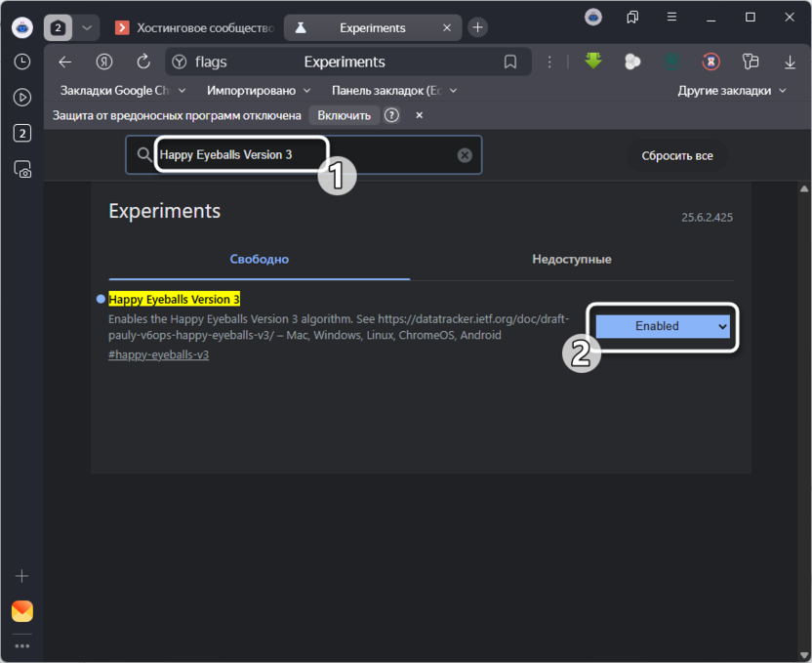Reload the page with the refresh icon
The height and width of the screenshot is (663, 812).
(143, 62)
